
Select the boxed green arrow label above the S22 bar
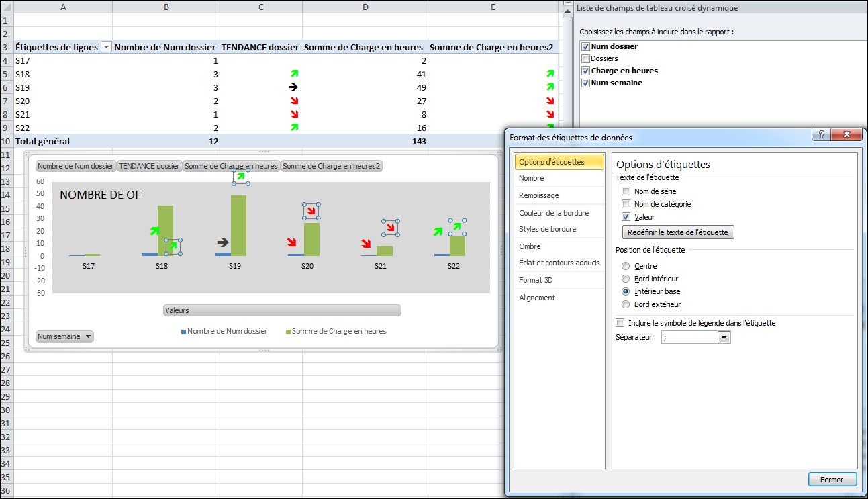457,227
